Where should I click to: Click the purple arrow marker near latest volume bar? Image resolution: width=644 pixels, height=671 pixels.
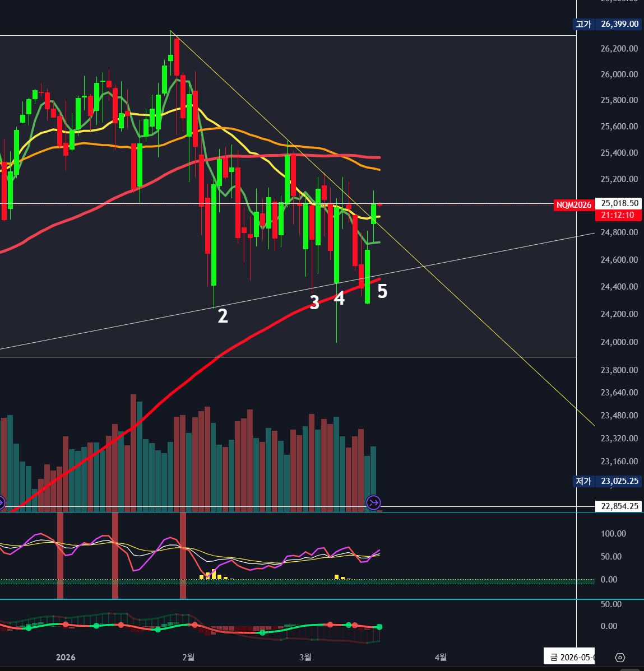click(373, 502)
